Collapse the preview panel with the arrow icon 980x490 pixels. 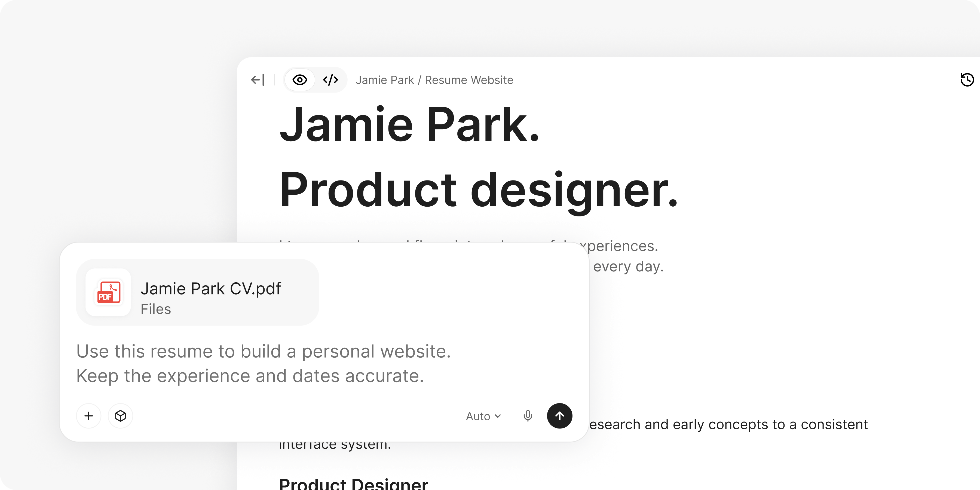258,80
